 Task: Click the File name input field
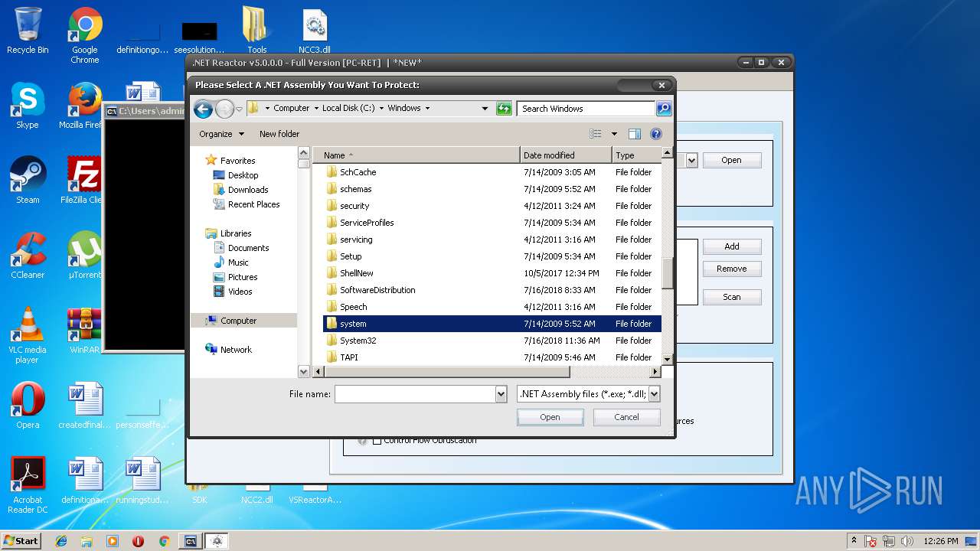coord(416,394)
